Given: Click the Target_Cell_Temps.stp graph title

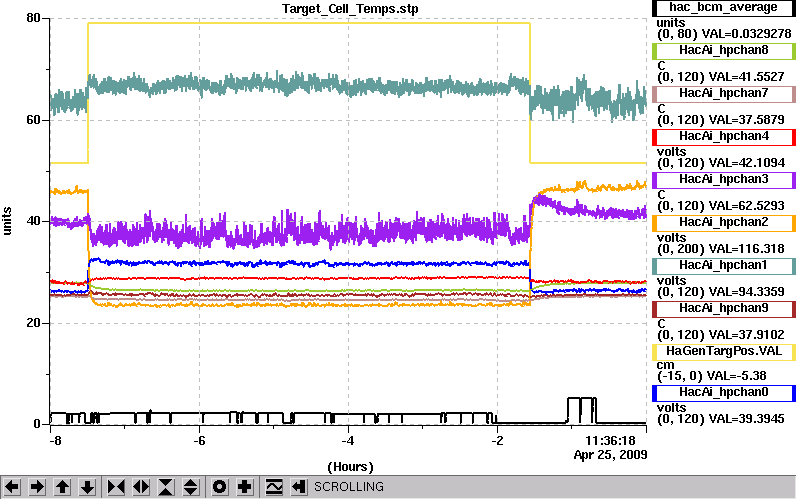Looking at the screenshot, I should pyautogui.click(x=350, y=9).
